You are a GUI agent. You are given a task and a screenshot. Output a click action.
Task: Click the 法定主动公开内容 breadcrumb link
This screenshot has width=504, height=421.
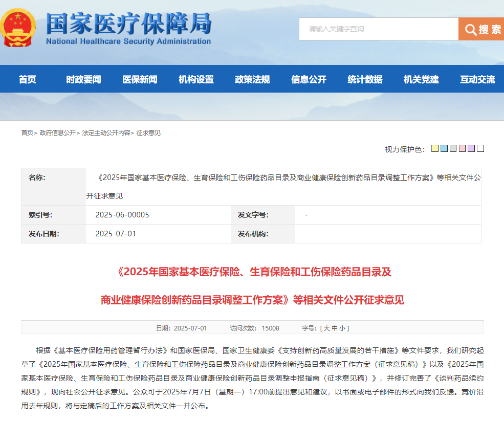(x=106, y=133)
